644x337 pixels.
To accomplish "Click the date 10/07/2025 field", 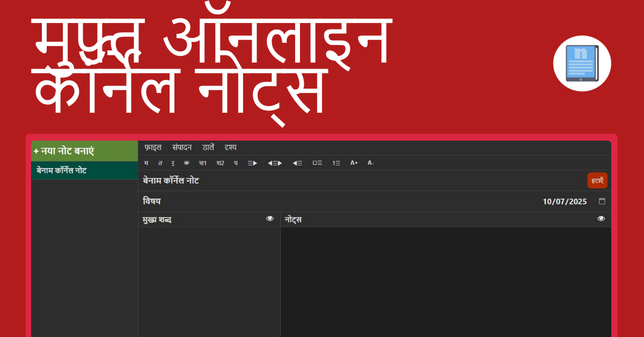I will [x=565, y=202].
